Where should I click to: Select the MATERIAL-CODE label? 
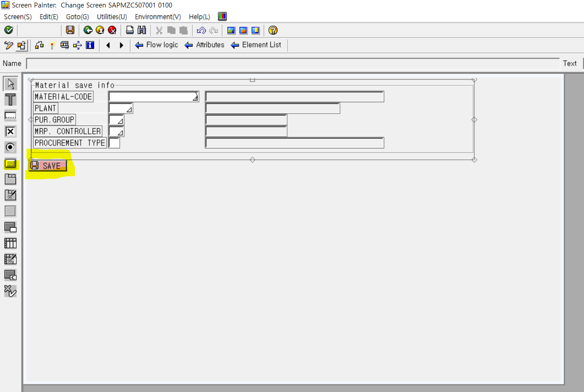[63, 96]
